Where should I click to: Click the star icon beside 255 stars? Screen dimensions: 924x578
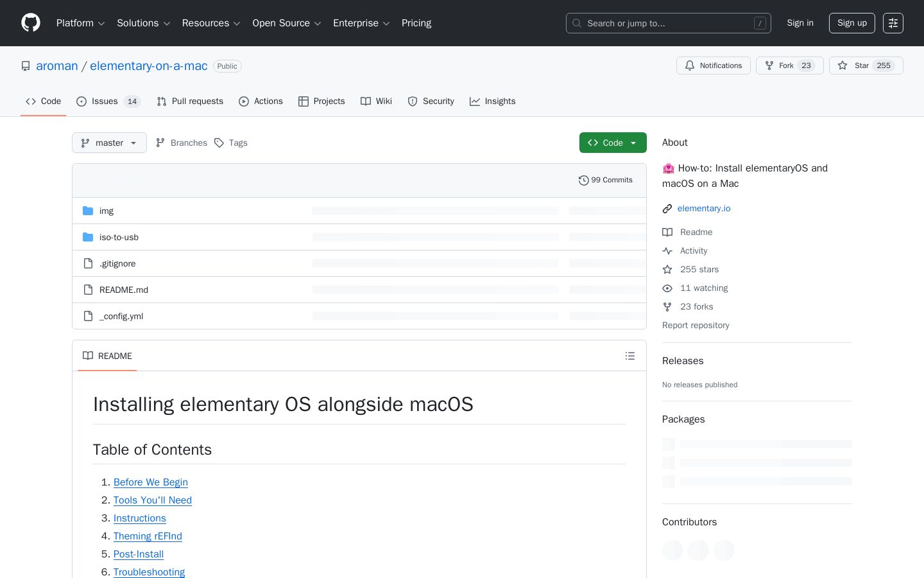(x=667, y=270)
